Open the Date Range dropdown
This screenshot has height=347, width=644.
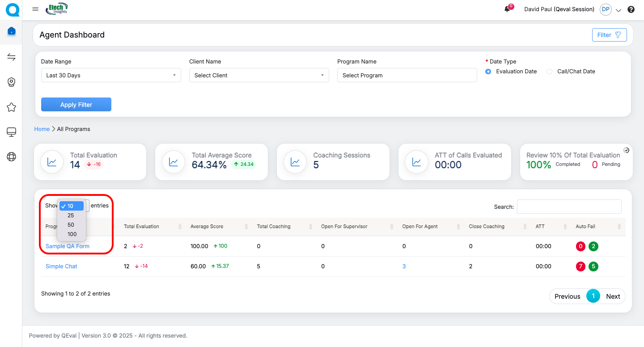[x=111, y=76]
